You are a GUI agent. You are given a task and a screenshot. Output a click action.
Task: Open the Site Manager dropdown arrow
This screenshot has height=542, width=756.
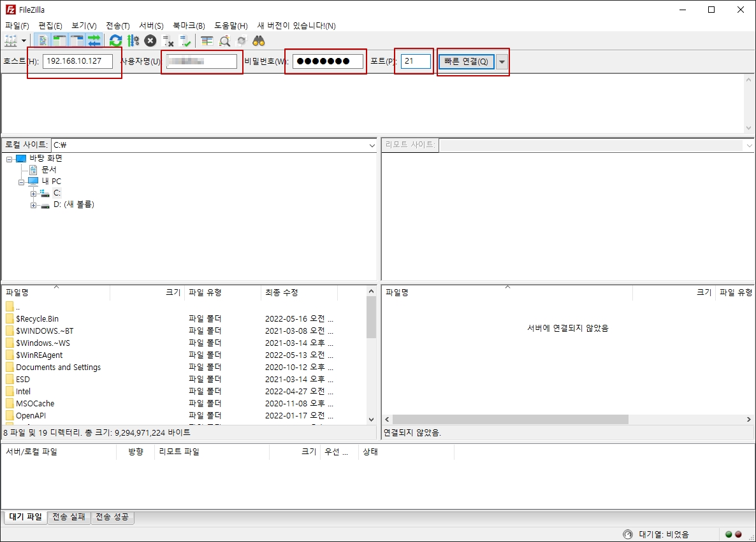coord(24,41)
